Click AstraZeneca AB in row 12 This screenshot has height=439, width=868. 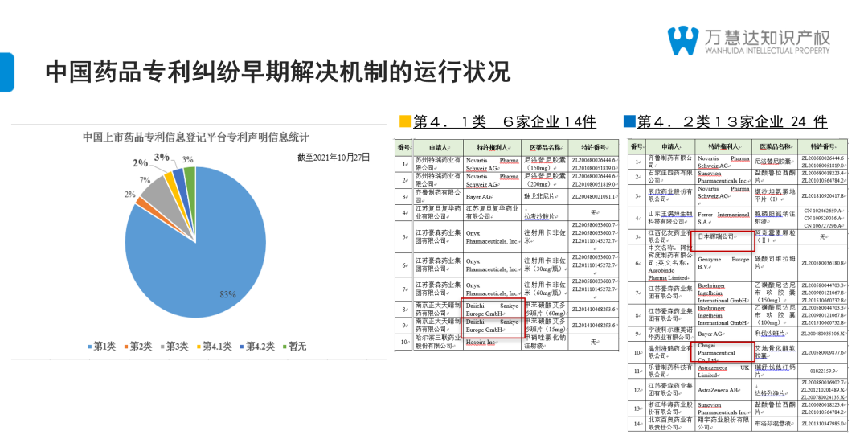tap(719, 390)
